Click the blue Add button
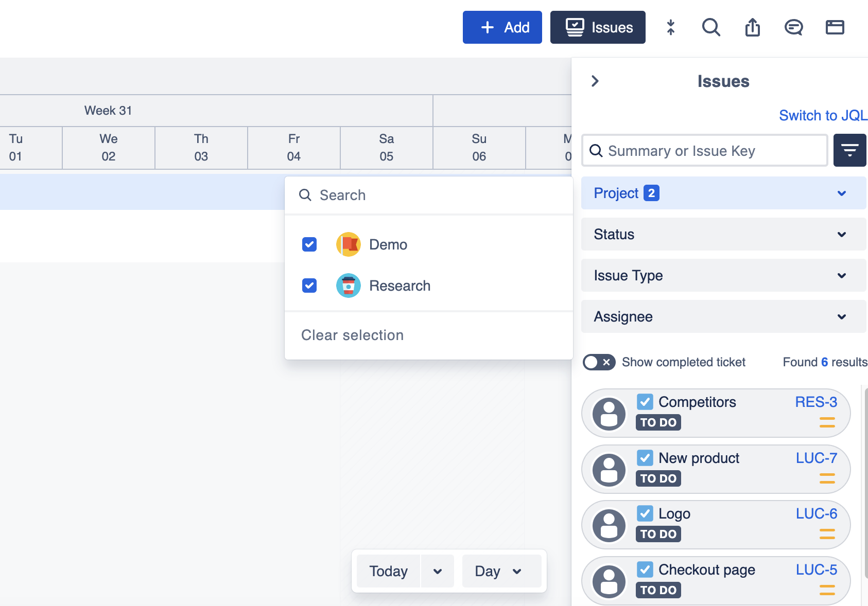This screenshot has width=868, height=606. click(502, 27)
